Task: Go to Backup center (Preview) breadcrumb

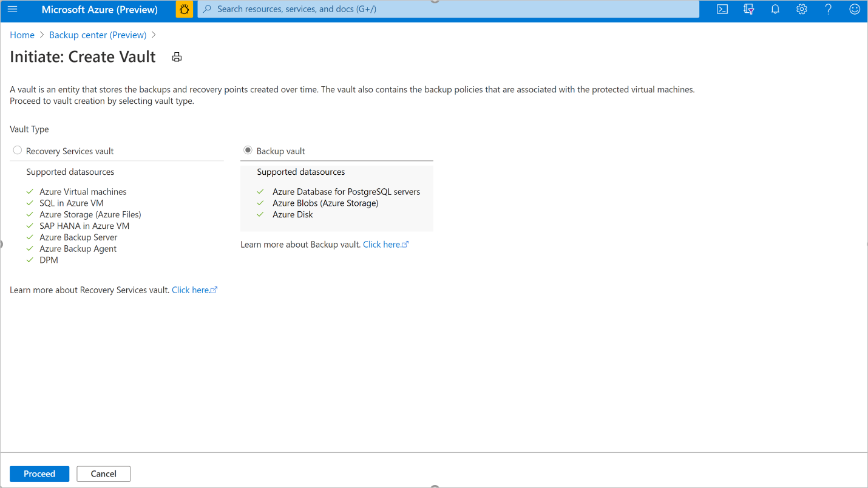Action: click(98, 35)
